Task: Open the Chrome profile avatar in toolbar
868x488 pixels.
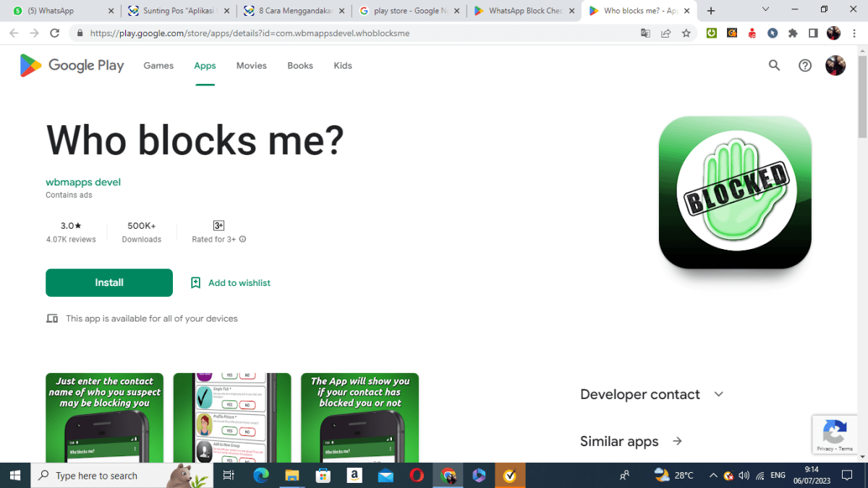Action: pyautogui.click(x=833, y=33)
